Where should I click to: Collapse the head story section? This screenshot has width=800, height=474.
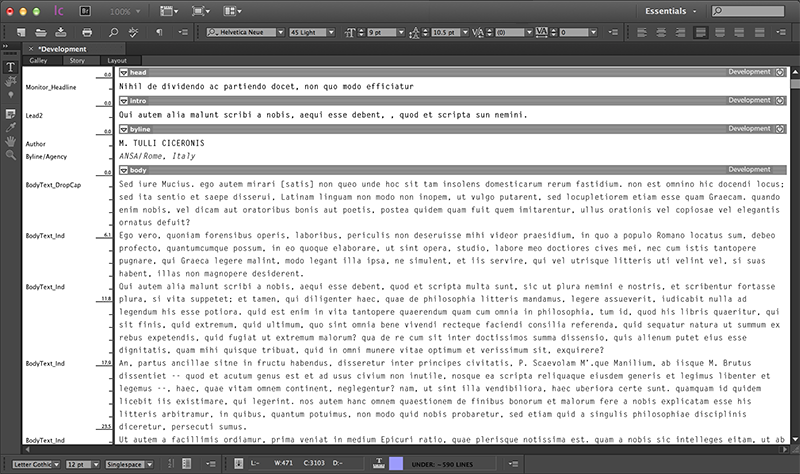(x=123, y=72)
